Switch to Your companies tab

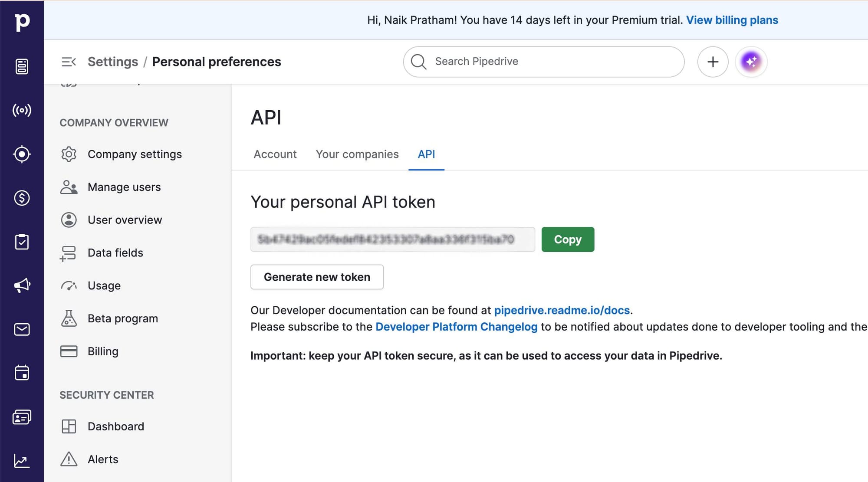click(x=357, y=154)
